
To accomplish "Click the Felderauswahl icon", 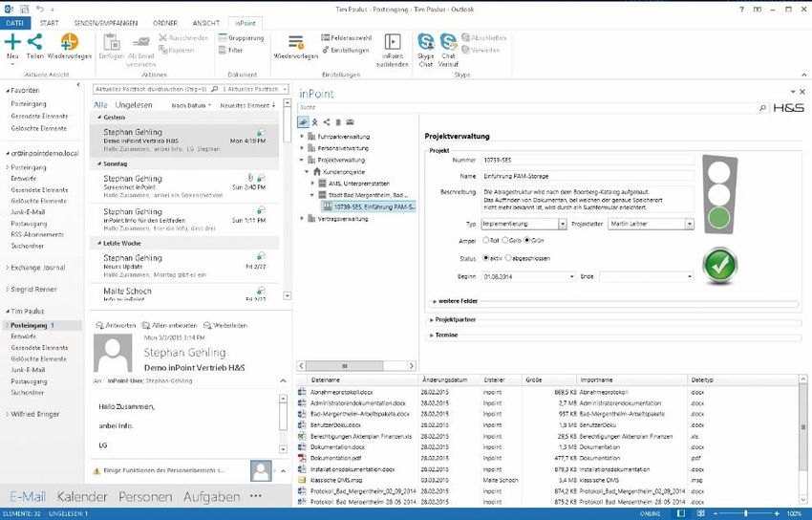I will (325, 38).
